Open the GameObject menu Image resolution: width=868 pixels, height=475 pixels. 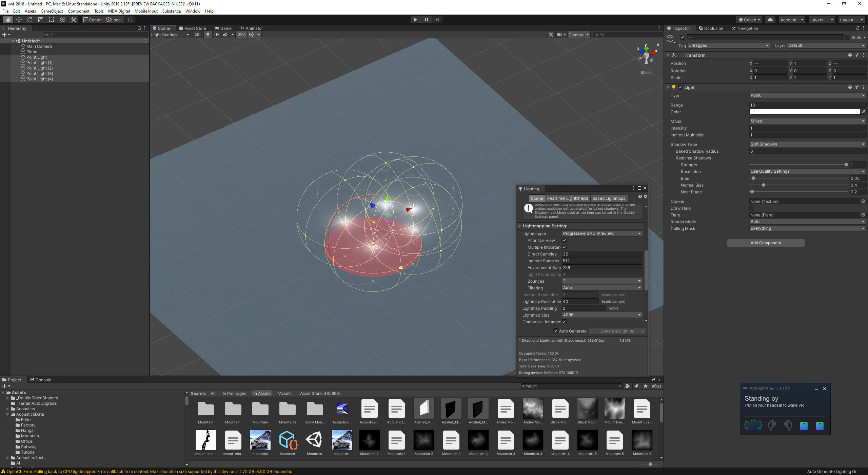point(52,11)
